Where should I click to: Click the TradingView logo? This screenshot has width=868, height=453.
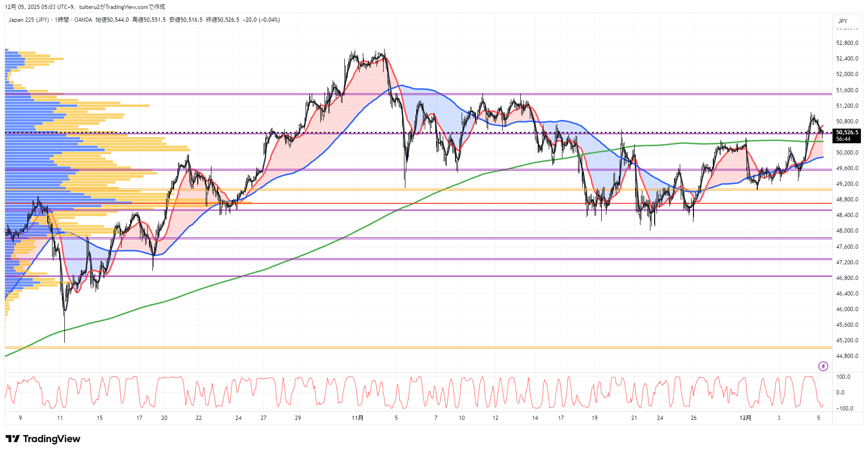(x=43, y=439)
